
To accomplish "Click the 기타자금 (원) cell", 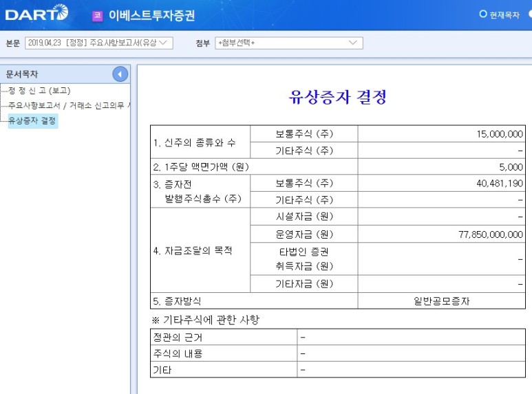I will (x=304, y=284).
